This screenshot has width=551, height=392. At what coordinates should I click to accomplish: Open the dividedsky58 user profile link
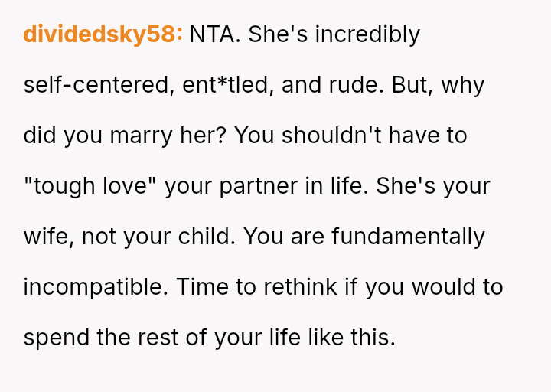(x=103, y=35)
